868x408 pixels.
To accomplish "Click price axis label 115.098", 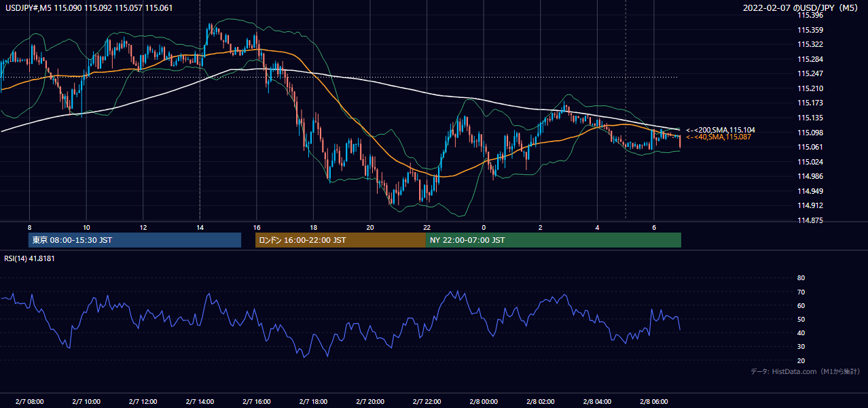I will (x=810, y=133).
